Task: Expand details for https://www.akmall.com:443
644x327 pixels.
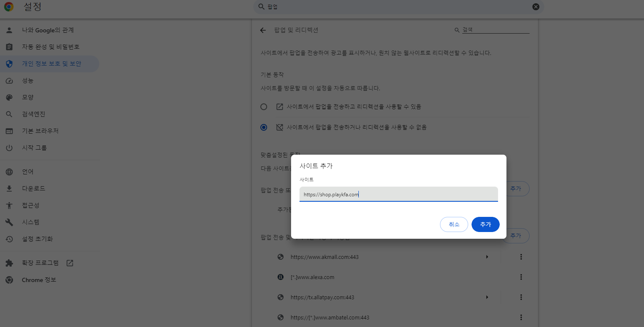Action: click(x=487, y=256)
